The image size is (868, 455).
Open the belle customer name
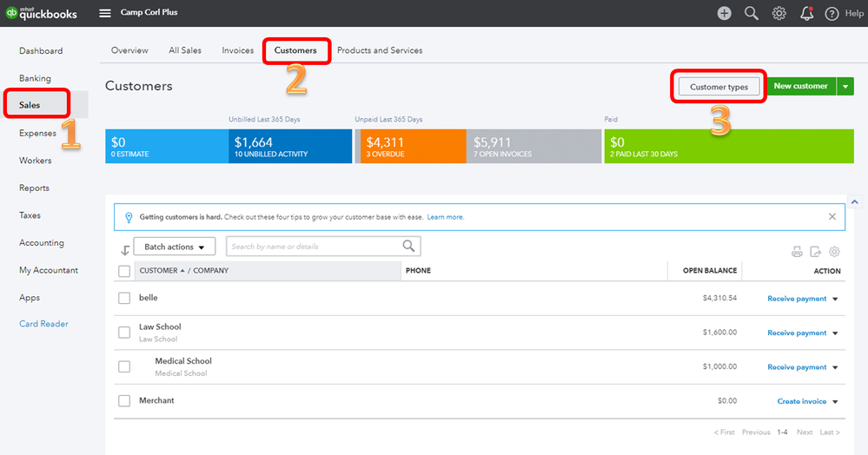tap(149, 298)
